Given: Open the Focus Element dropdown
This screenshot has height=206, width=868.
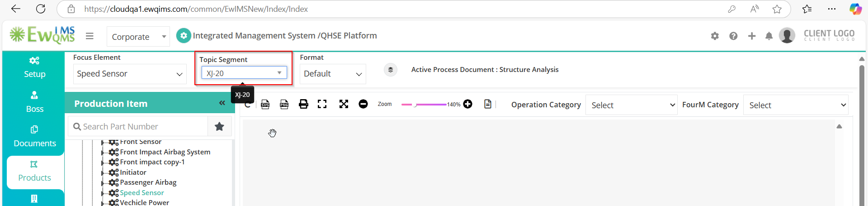Looking at the screenshot, I should tap(130, 74).
